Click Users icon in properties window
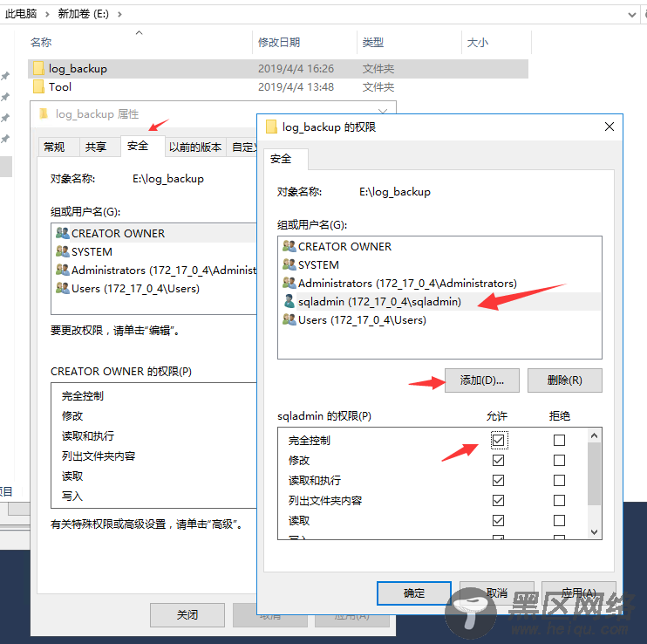The image size is (647, 644). [63, 288]
